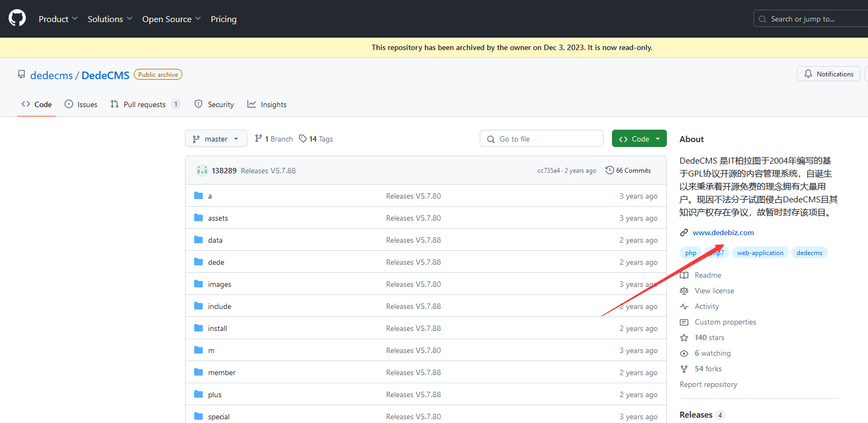Click the folder icon beside plus
The width and height of the screenshot is (868, 423).
198,394
